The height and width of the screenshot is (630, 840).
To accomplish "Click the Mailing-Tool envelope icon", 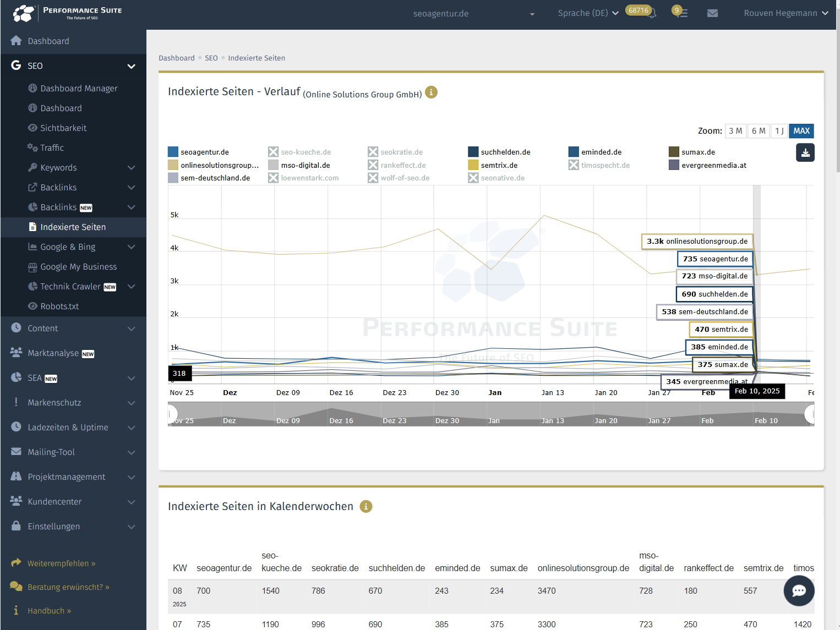I will [16, 452].
